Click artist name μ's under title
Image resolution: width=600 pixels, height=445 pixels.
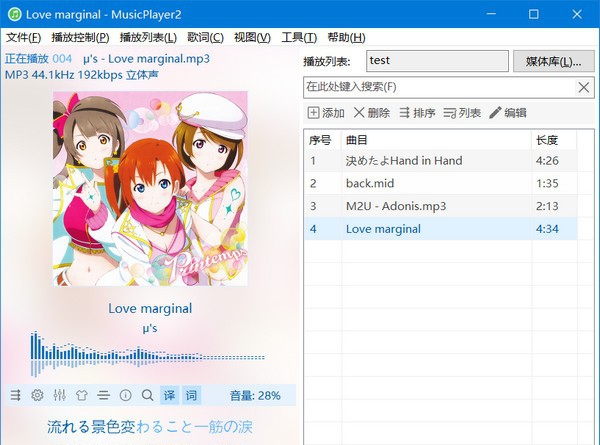[150, 328]
